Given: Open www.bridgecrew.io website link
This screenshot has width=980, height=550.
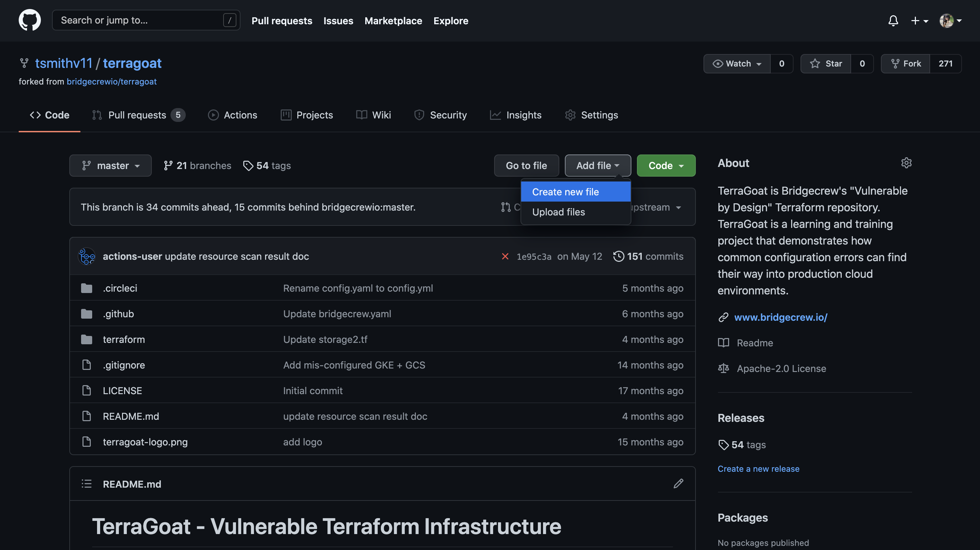Looking at the screenshot, I should coord(781,317).
